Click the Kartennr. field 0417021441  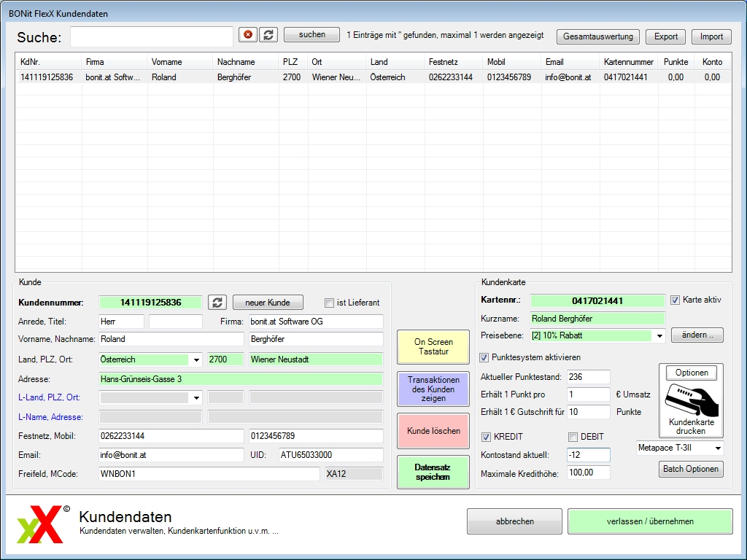[x=597, y=301]
